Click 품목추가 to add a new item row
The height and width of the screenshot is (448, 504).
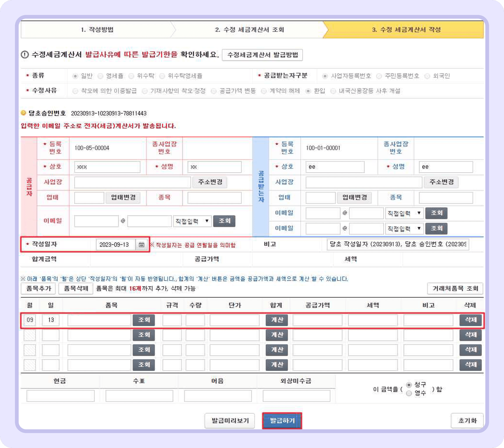38,288
